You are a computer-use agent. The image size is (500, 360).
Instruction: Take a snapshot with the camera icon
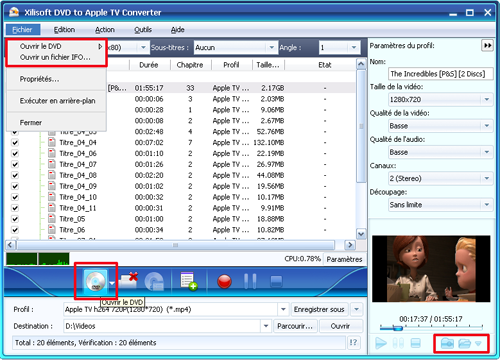click(447, 343)
